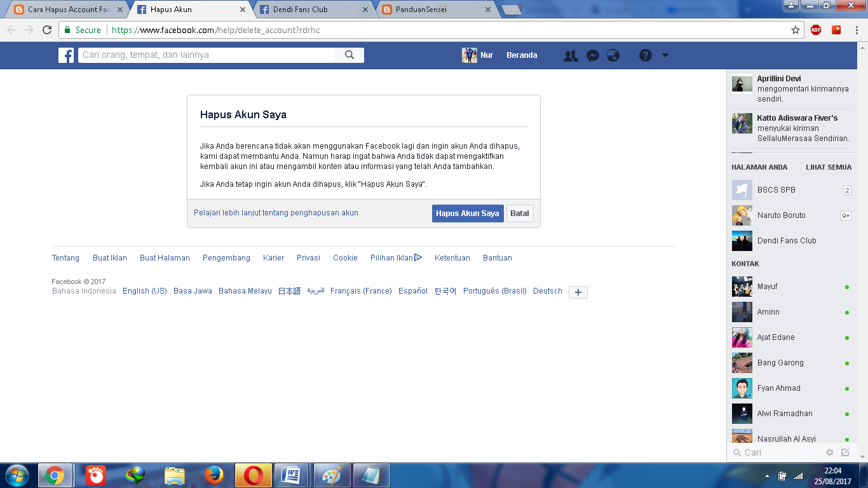The width and height of the screenshot is (868, 488).
Task: Open Dendi Fans Club page in sidebar
Action: point(792,241)
